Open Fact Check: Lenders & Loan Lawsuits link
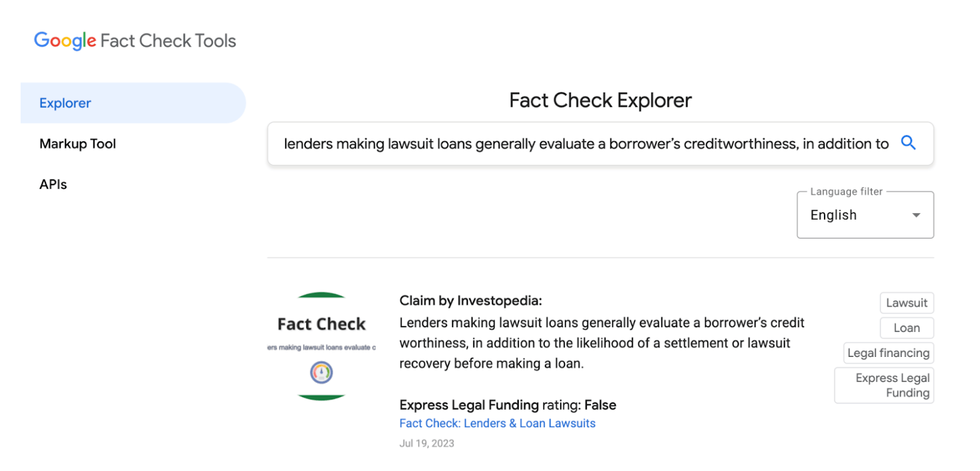The image size is (980, 471). point(497,423)
